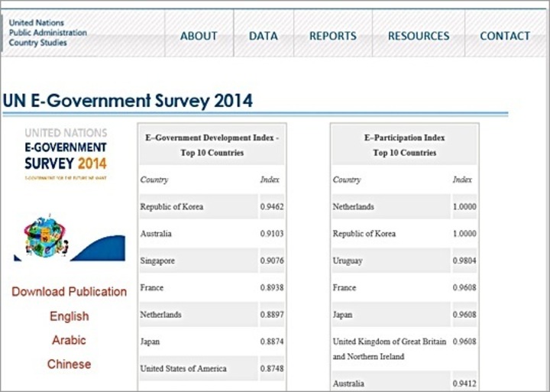This screenshot has height=392, width=550.
Task: Click index value 0.9462
Action: point(272,207)
